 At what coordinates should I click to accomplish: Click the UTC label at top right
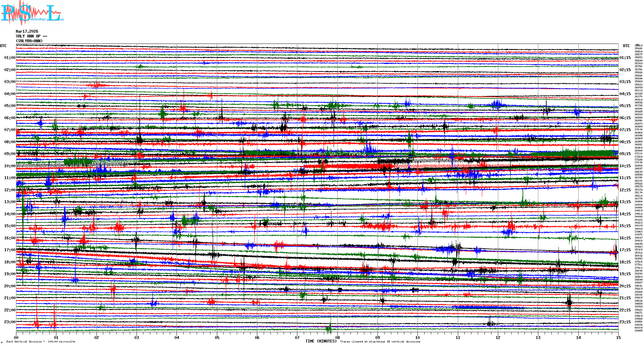point(626,46)
